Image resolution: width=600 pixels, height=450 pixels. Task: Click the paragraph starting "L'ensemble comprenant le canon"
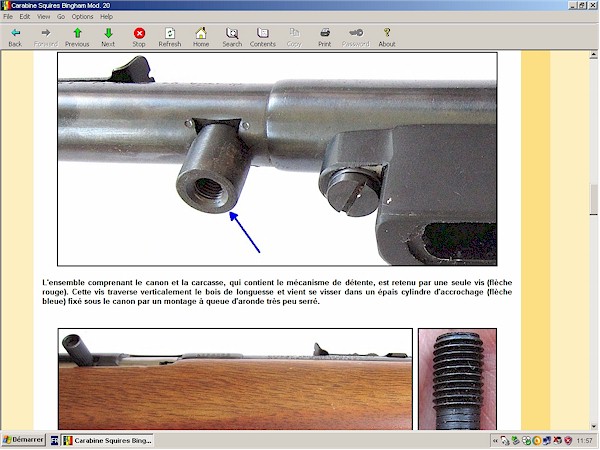click(277, 292)
